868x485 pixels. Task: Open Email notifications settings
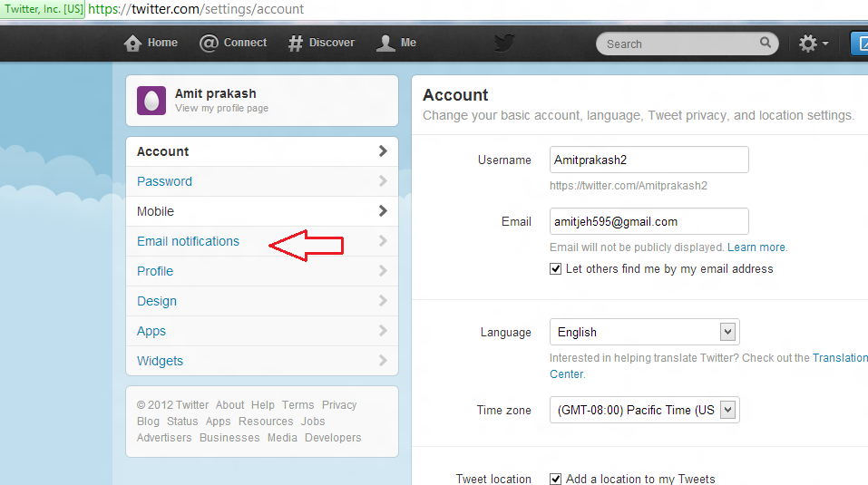point(262,241)
